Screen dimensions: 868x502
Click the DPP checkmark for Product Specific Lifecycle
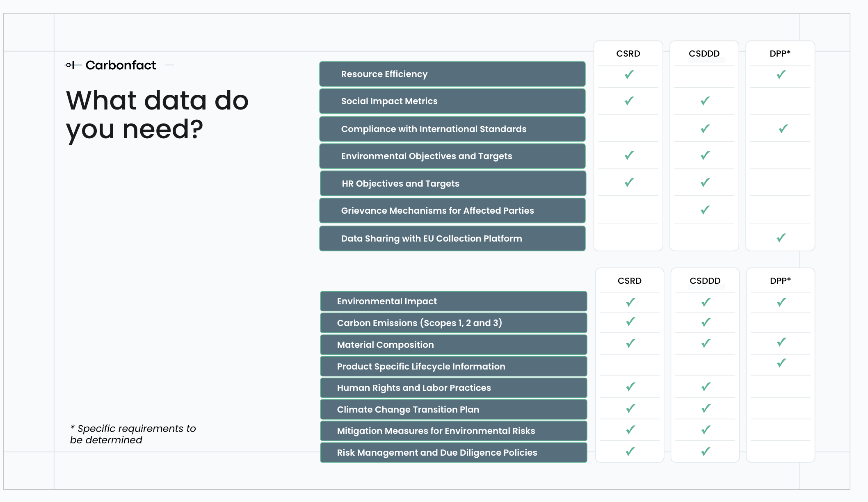[x=781, y=363]
